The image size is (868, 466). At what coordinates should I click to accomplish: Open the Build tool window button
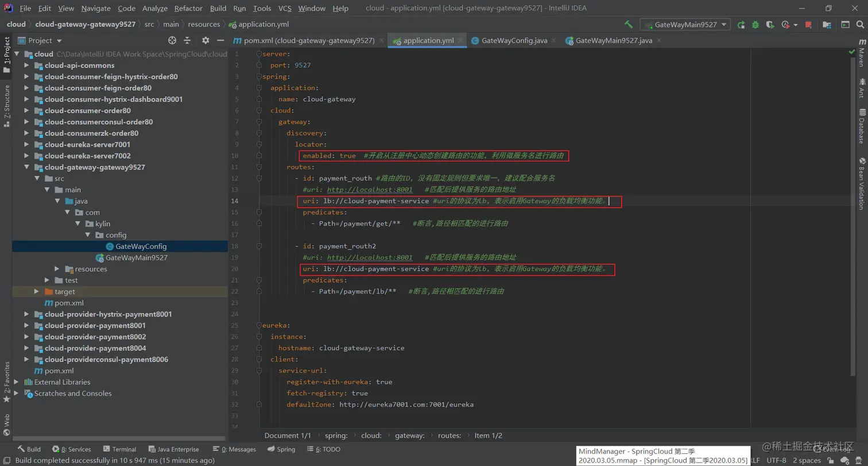29,449
